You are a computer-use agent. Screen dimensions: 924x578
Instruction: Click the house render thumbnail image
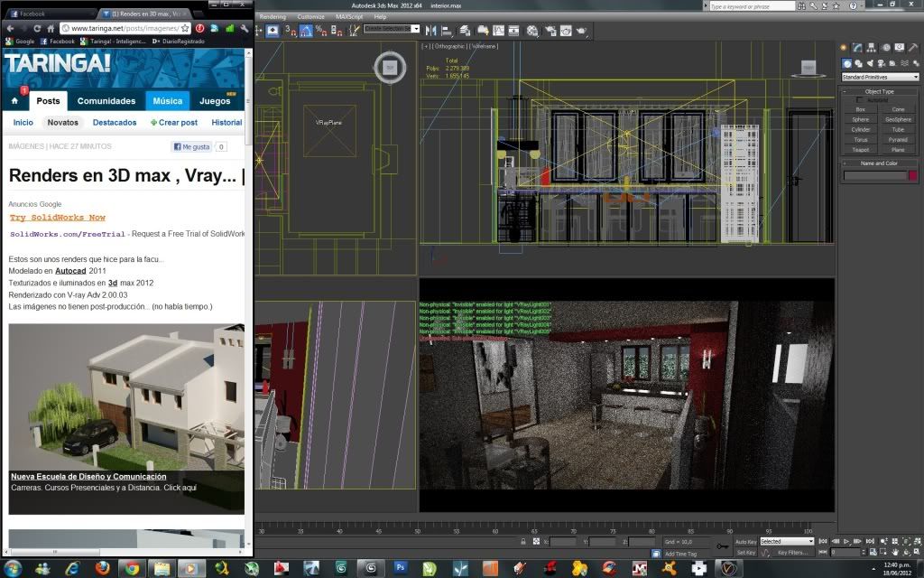[x=126, y=419]
